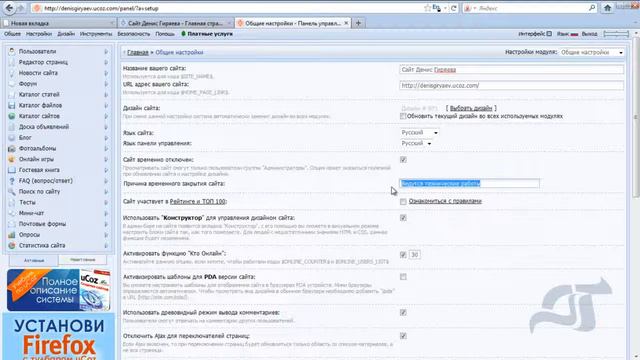
Task: Click the Каталог статей sidebar icon
Action: tap(11, 95)
